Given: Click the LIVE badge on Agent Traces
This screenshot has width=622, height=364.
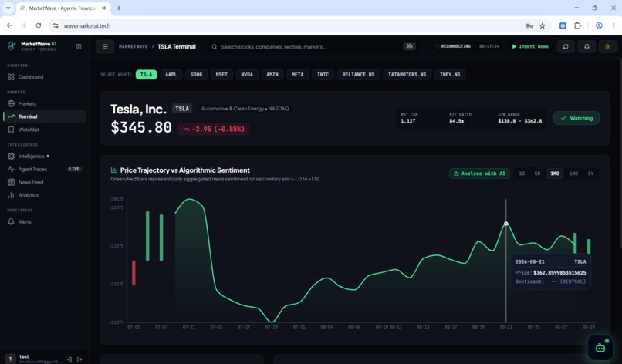Looking at the screenshot, I should [74, 169].
